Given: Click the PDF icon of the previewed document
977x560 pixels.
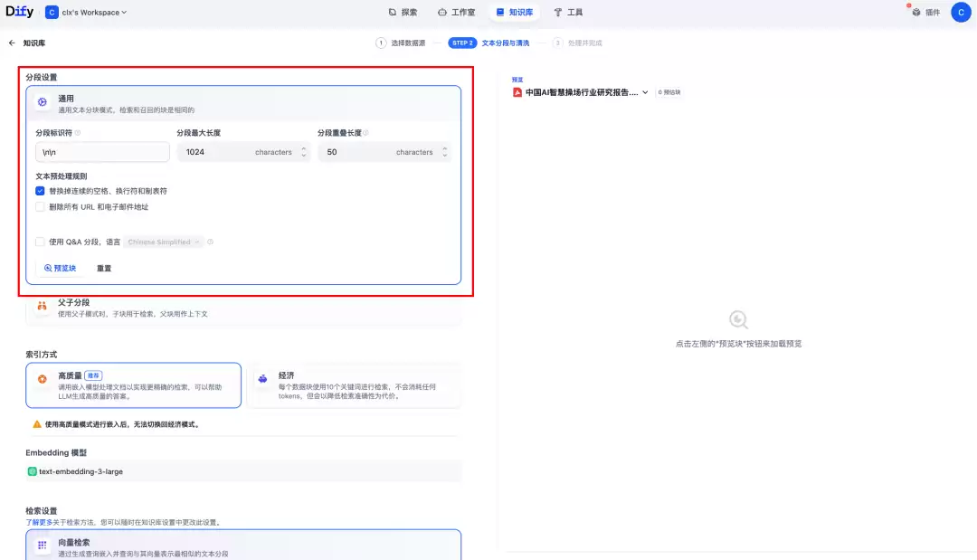Looking at the screenshot, I should tap(517, 92).
